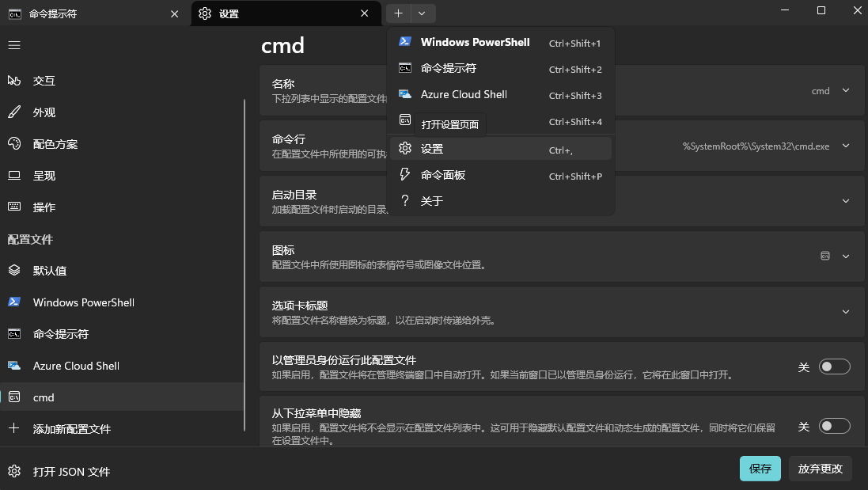The height and width of the screenshot is (490, 868).
Task: Click the sidebar vertical scrollbar
Action: [x=244, y=264]
